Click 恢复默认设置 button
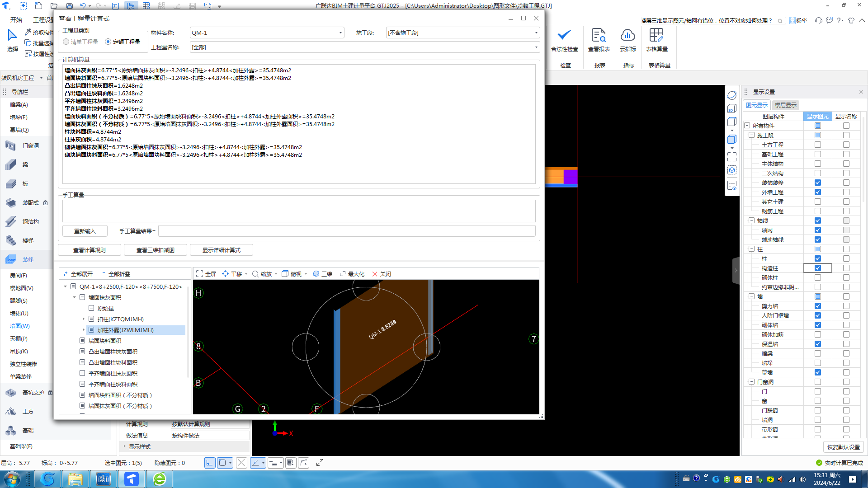Image resolution: width=868 pixels, height=488 pixels. pyautogui.click(x=844, y=447)
